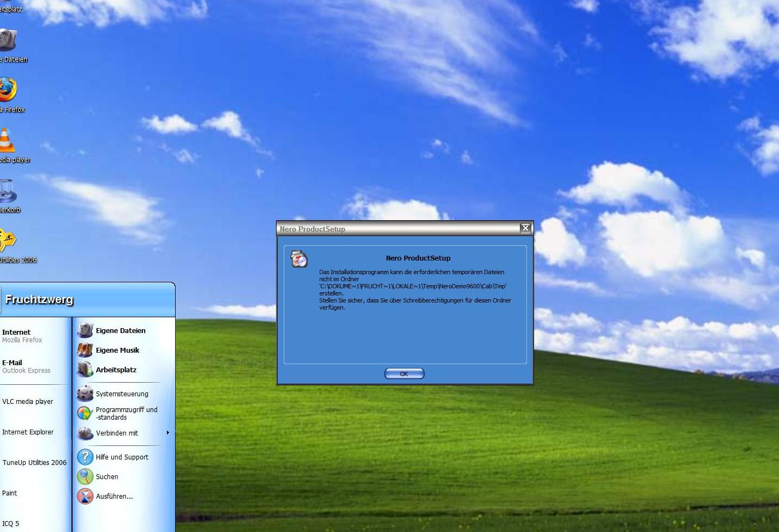Click the 'Nero ProductSetup' title bar text
The height and width of the screenshot is (532, 779).
pyautogui.click(x=313, y=229)
